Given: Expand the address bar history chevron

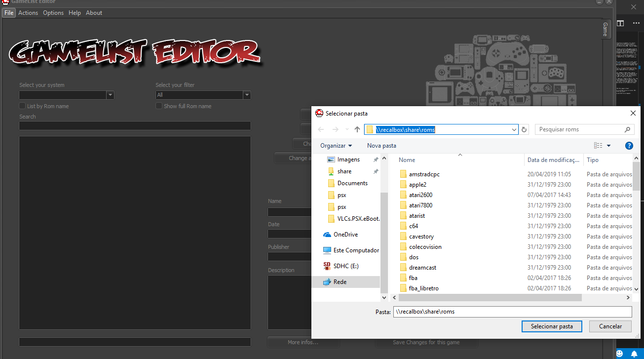Looking at the screenshot, I should point(514,129).
